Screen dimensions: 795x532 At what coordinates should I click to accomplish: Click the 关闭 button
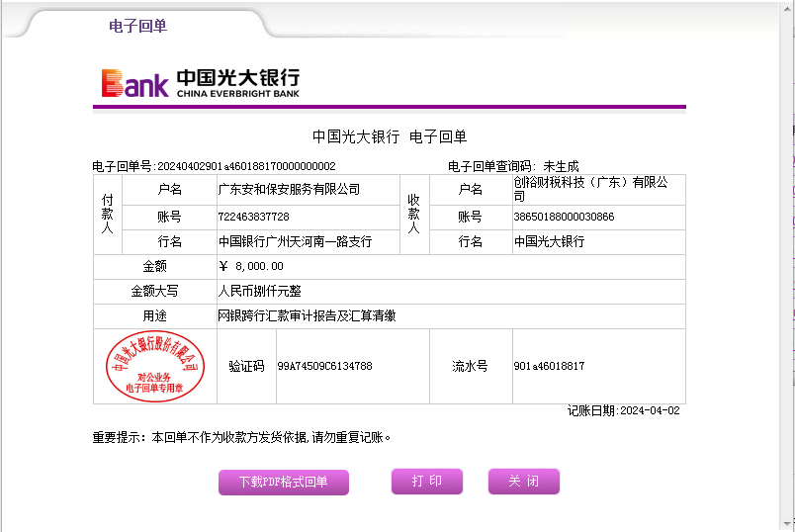pos(524,481)
